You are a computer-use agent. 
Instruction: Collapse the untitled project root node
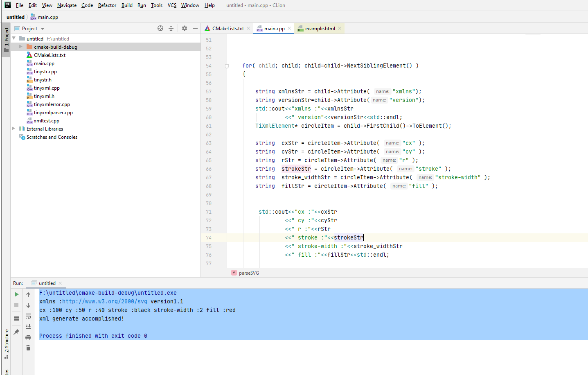pos(14,38)
